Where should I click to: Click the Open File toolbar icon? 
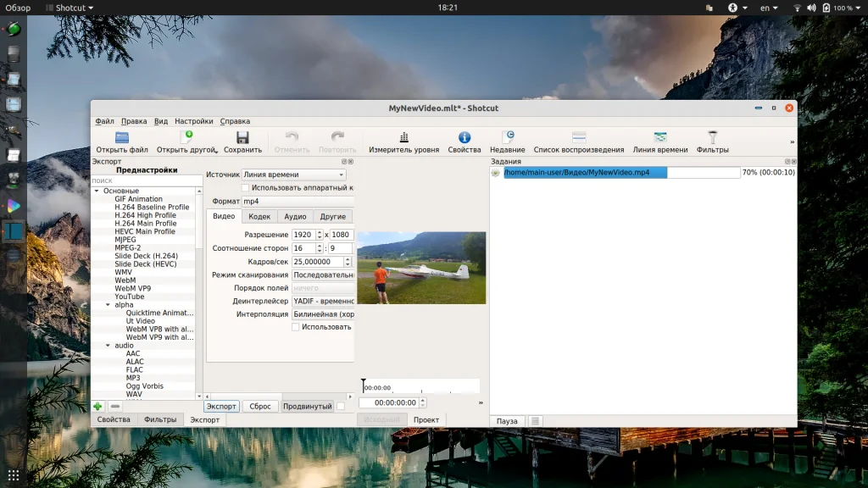pyautogui.click(x=122, y=137)
